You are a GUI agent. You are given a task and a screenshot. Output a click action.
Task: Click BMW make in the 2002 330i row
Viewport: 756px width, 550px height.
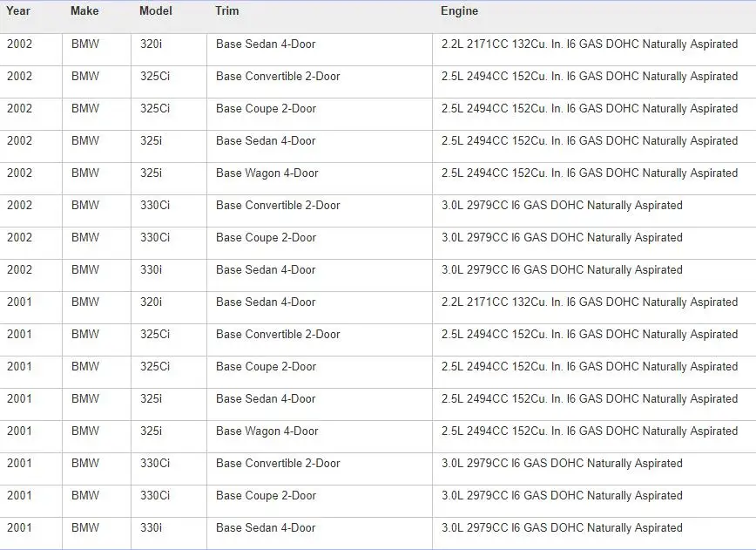pyautogui.click(x=84, y=270)
